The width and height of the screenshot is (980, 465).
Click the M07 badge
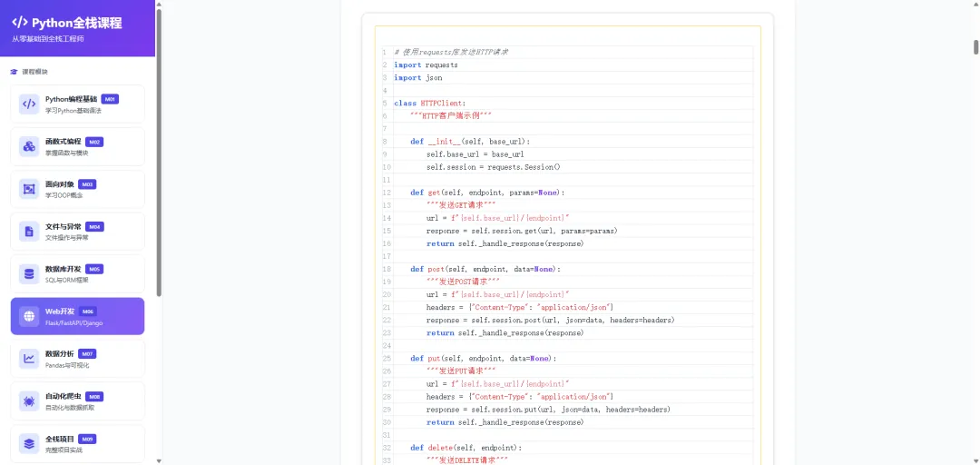point(87,354)
